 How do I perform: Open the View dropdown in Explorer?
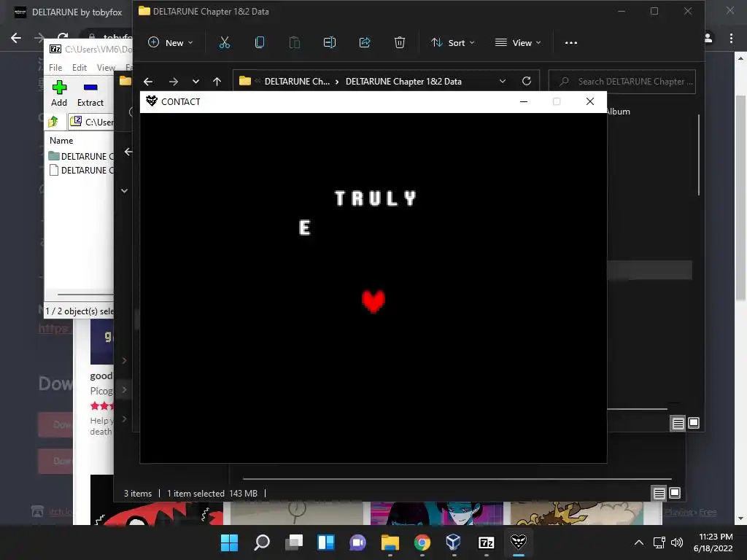click(518, 42)
